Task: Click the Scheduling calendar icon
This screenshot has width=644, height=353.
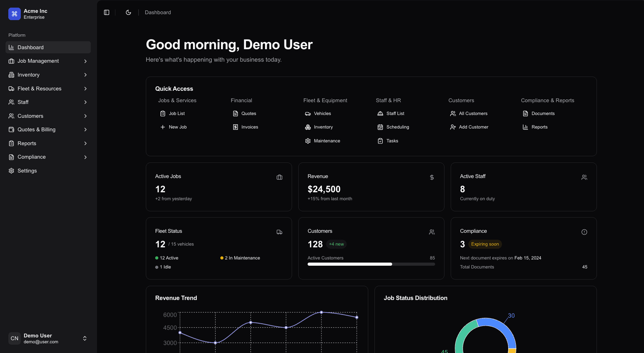Action: (x=380, y=127)
